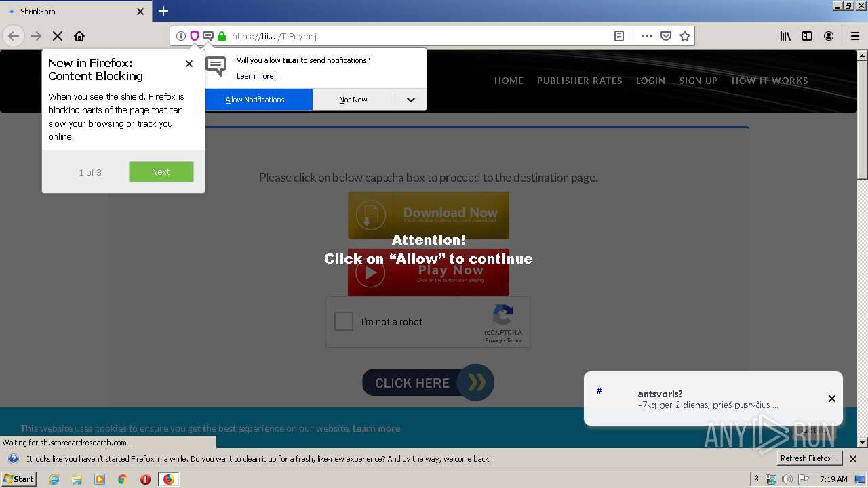
Task: Open page actions three-dot menu
Action: coord(647,36)
